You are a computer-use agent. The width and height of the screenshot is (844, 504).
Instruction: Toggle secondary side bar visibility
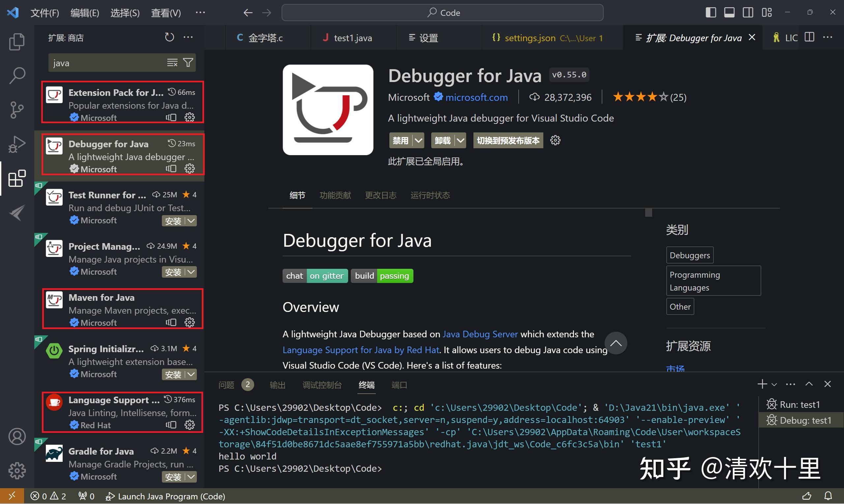748,12
